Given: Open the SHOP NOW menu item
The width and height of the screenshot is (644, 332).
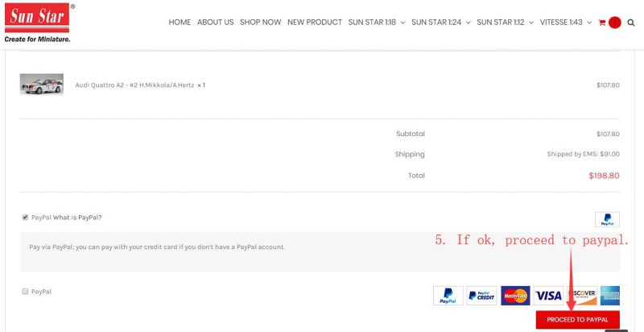Looking at the screenshot, I should pos(260,23).
